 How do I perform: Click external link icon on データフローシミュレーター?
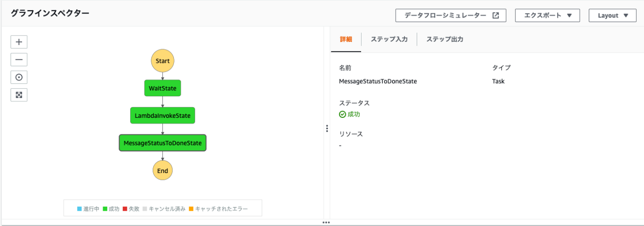tap(495, 15)
